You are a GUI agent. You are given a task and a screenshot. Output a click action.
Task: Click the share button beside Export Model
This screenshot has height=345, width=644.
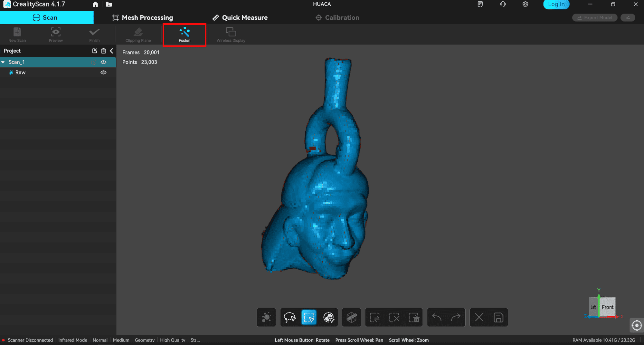click(x=628, y=18)
